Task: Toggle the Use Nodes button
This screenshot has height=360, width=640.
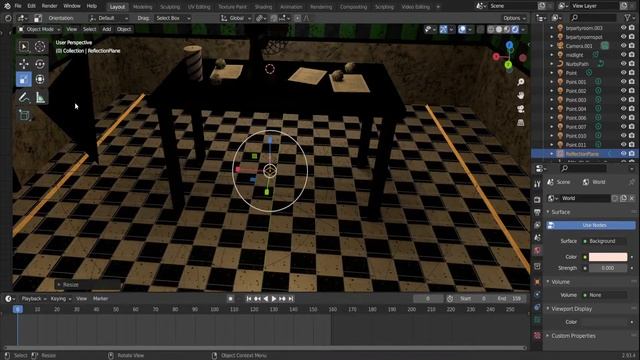Action: point(591,225)
